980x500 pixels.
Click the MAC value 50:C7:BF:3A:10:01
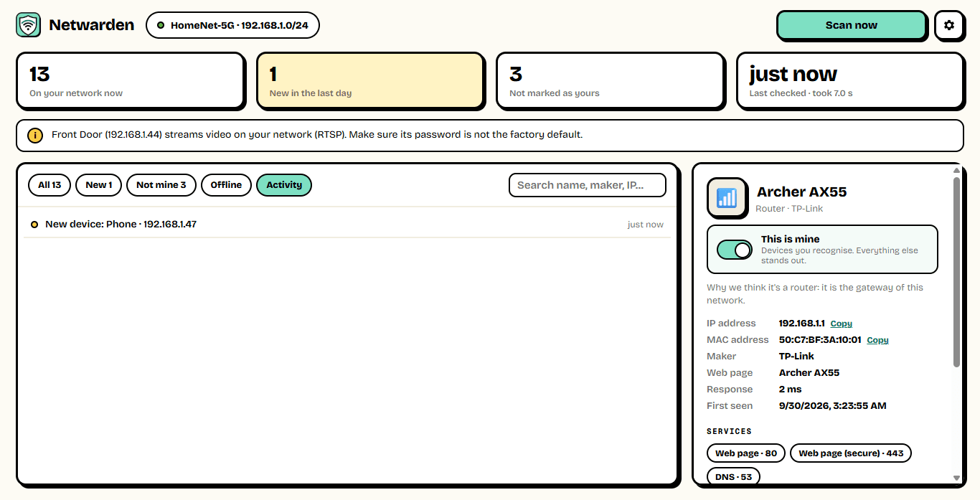820,340
